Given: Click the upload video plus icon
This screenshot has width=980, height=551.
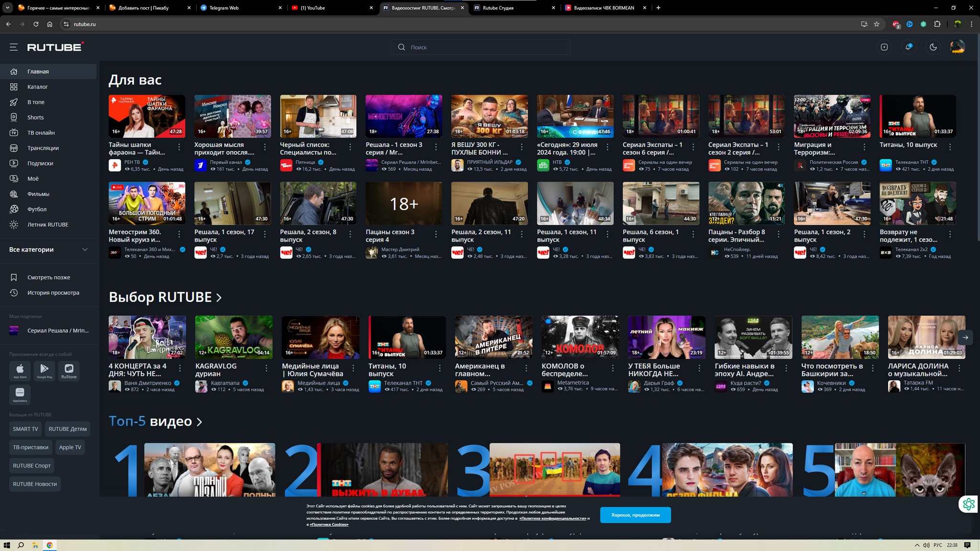Looking at the screenshot, I should point(884,47).
